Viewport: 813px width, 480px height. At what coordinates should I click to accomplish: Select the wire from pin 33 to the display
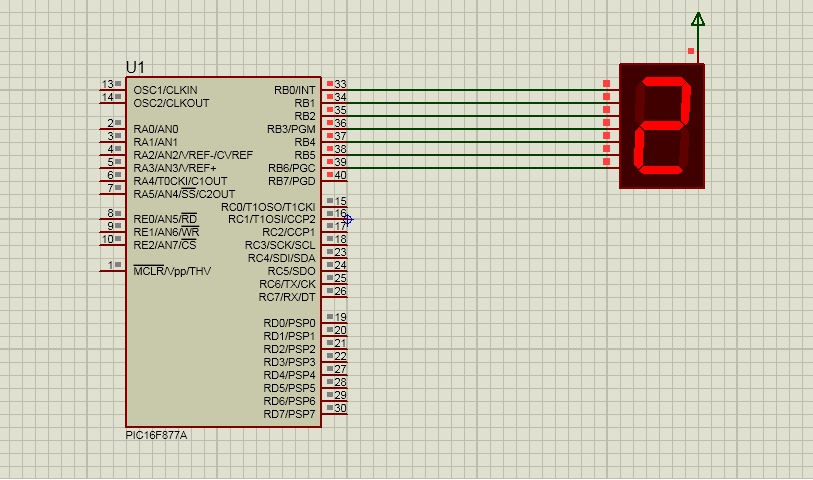click(x=477, y=90)
